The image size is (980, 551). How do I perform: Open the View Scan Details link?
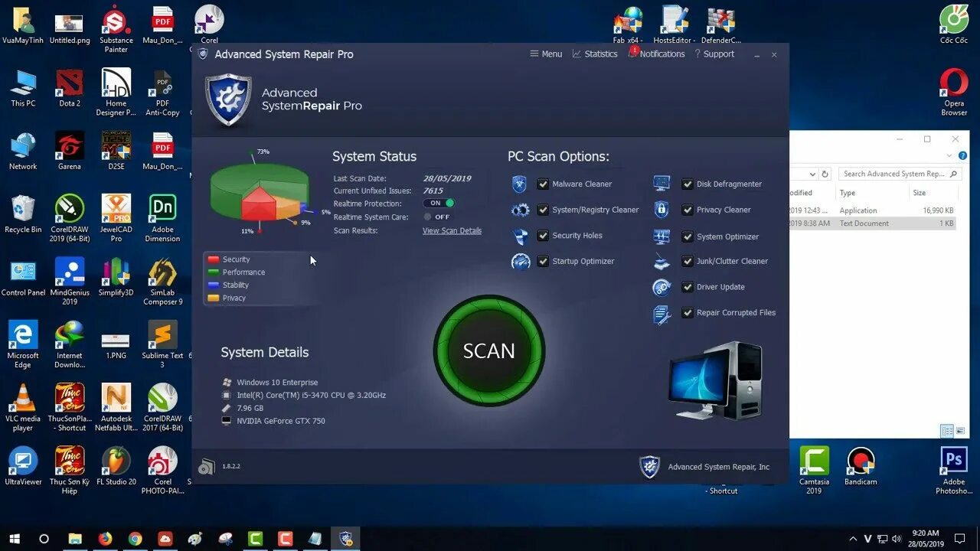point(452,230)
